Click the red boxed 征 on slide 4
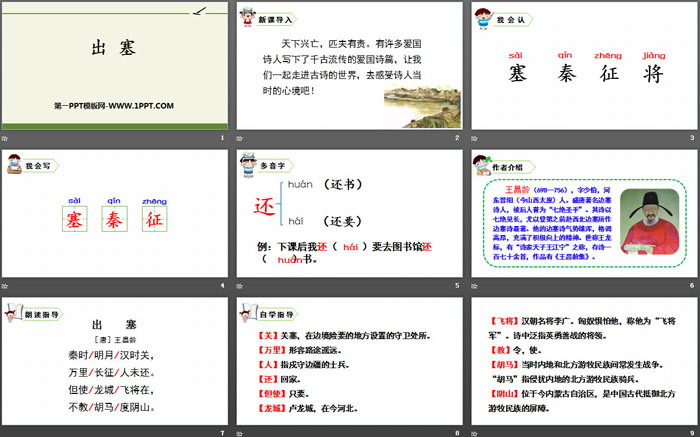Image resolution: width=700 pixels, height=437 pixels. pos(154,219)
